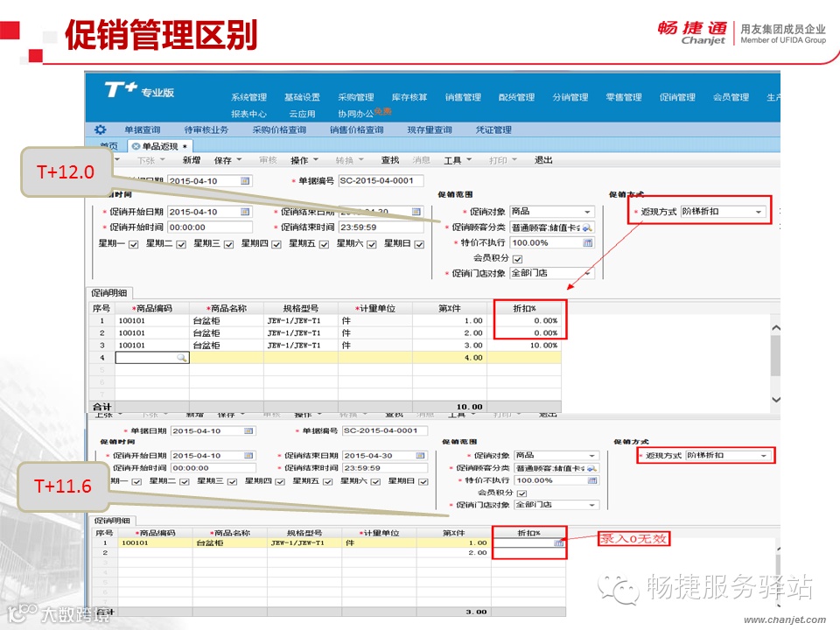Click 新增 in upper toolbar
Image resolution: width=840 pixels, height=630 pixels.
192,160
